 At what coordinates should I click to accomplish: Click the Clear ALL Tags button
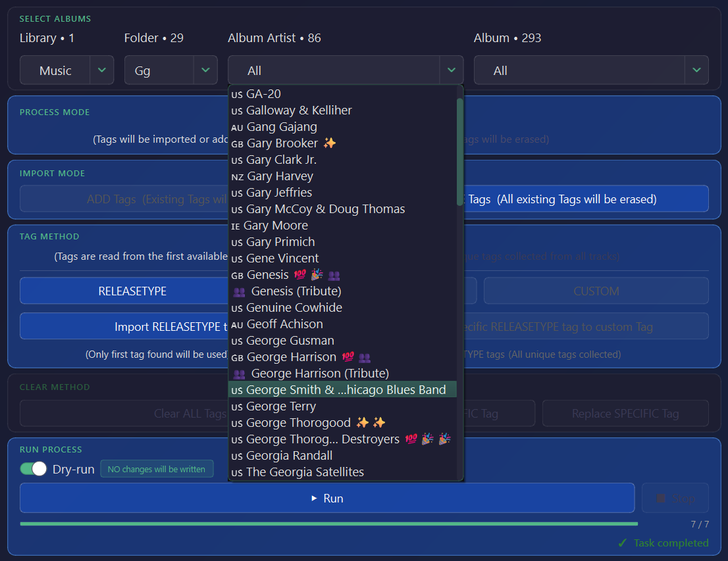pos(190,414)
